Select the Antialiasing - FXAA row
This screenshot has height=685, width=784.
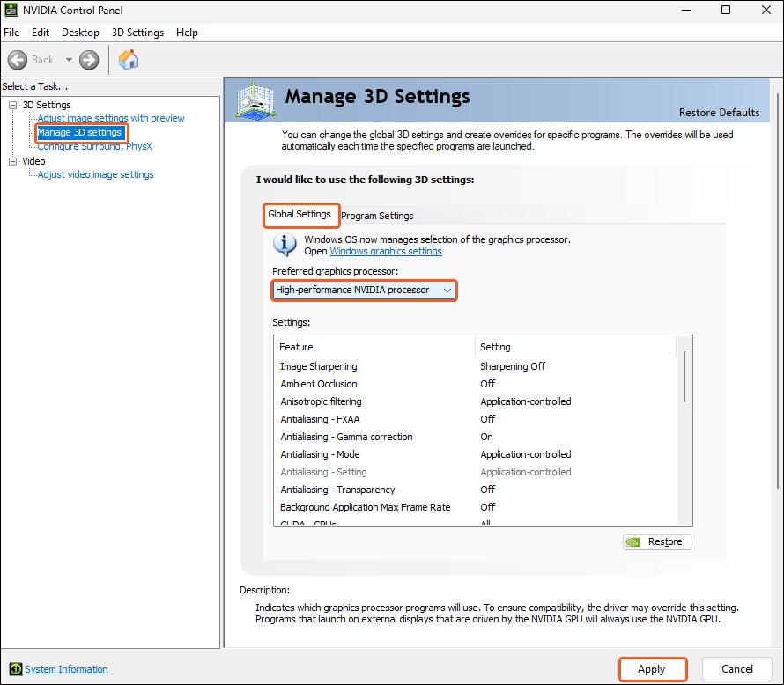tap(475, 419)
